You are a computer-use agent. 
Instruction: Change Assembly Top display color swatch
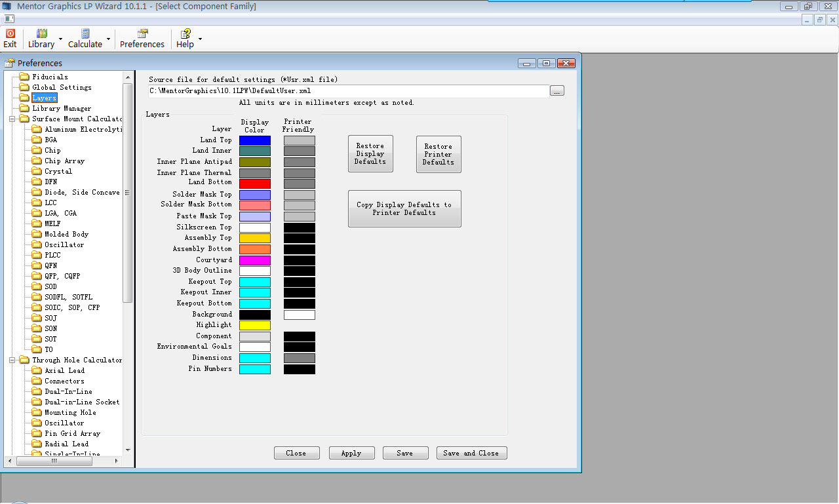coord(255,238)
